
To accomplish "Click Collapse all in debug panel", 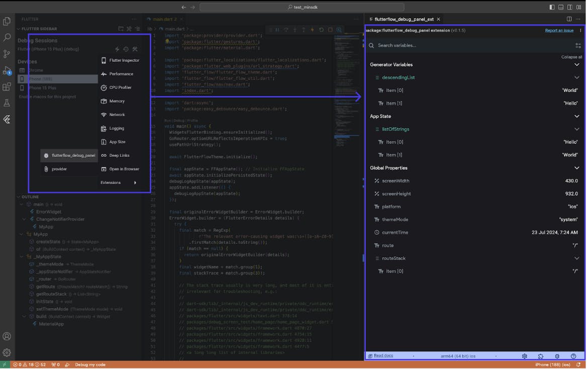I will pyautogui.click(x=571, y=57).
